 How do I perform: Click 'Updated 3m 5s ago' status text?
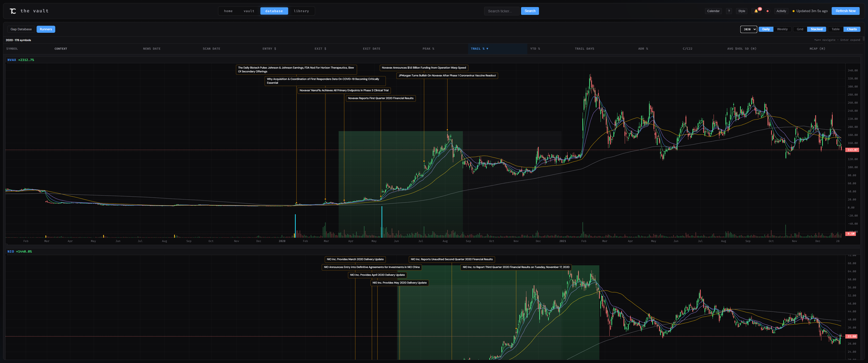[x=811, y=11]
